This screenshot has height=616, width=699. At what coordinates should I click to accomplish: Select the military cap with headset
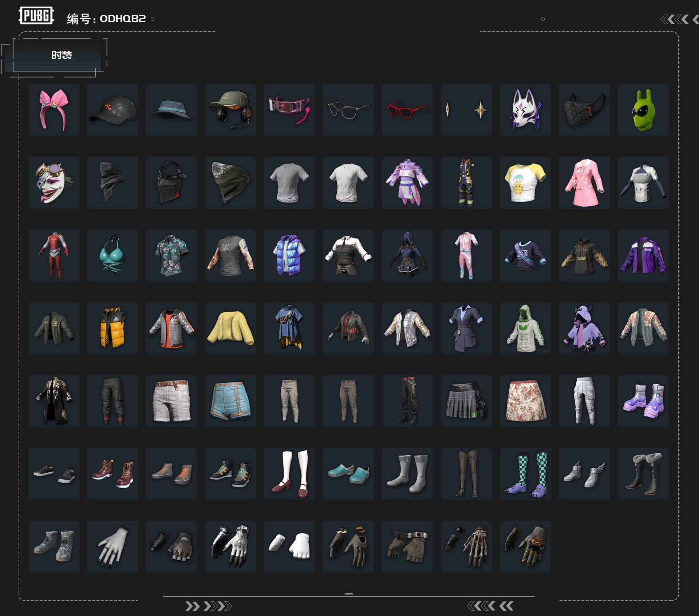(x=230, y=110)
